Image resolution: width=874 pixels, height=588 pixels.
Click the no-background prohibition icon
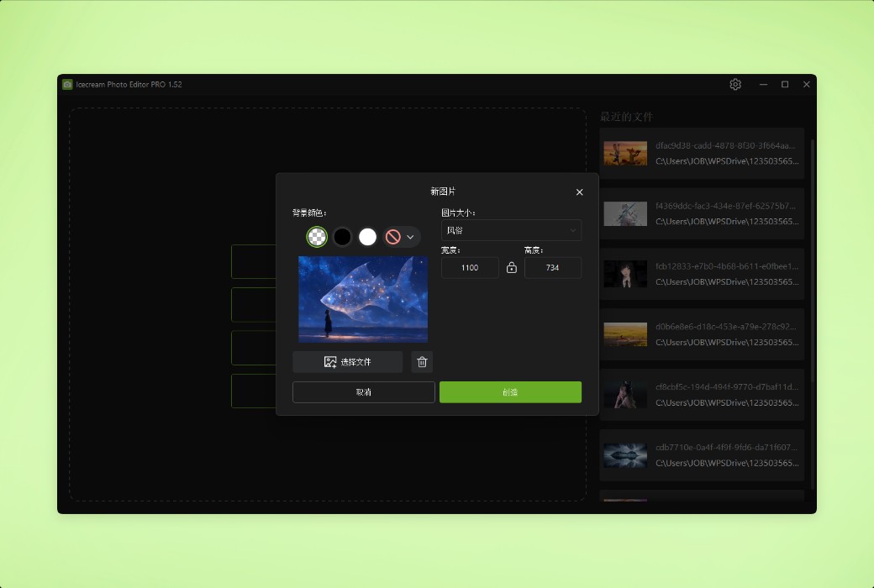(x=393, y=237)
